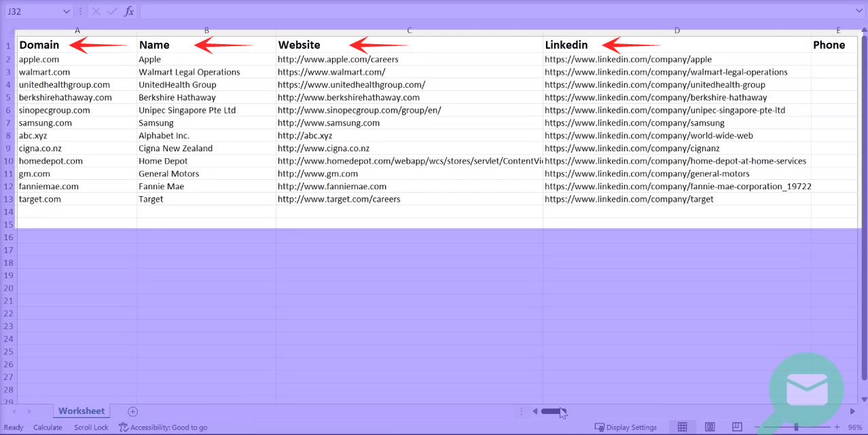Click the Scroll Lock status indicator
The image size is (868, 435).
[x=91, y=428]
